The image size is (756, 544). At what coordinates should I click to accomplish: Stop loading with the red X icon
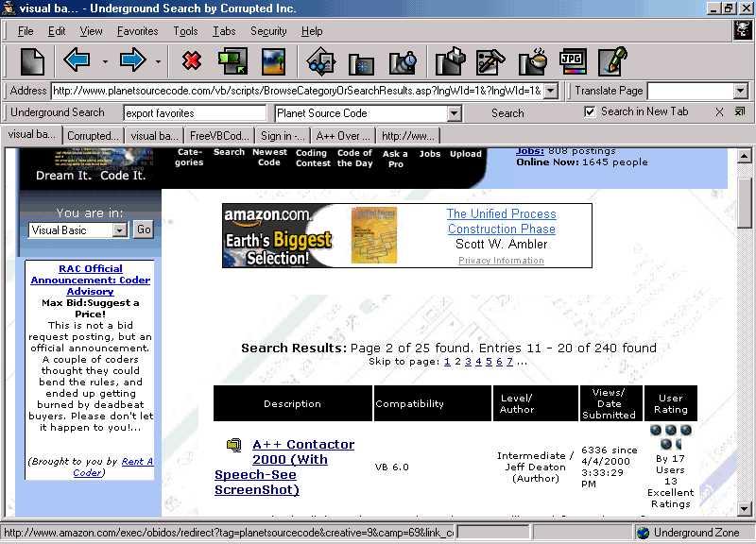click(x=192, y=62)
